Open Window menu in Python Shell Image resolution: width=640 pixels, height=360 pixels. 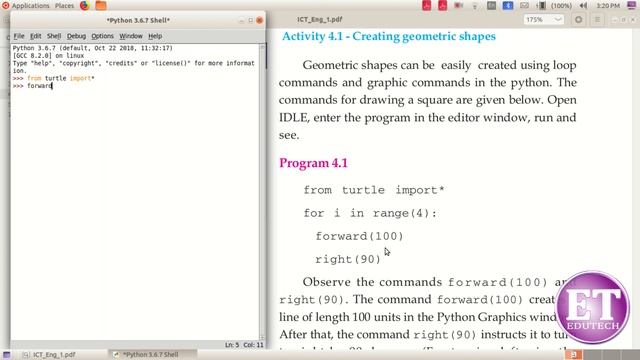coord(131,36)
